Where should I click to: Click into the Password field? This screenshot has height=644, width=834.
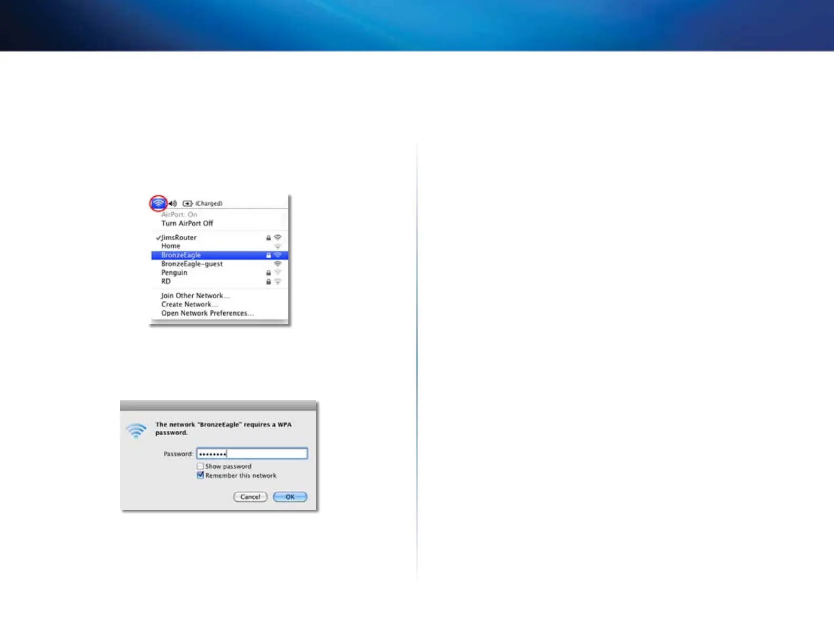click(252, 454)
